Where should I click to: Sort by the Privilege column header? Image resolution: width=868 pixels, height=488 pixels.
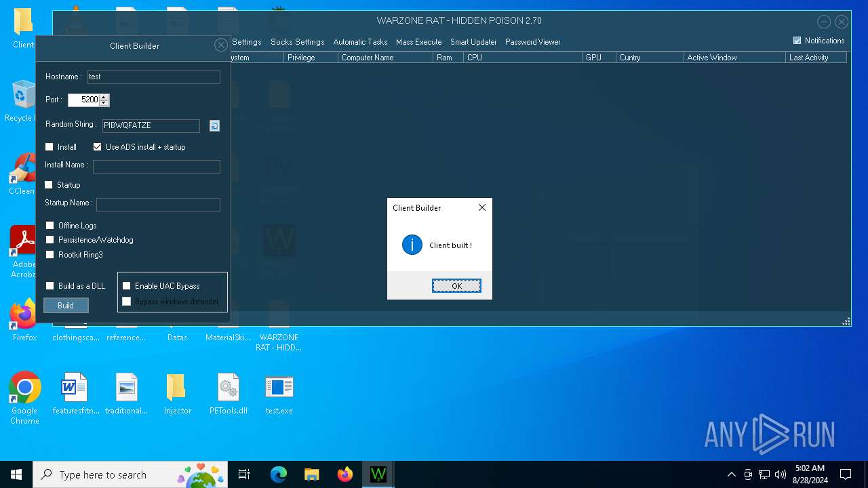click(x=311, y=58)
